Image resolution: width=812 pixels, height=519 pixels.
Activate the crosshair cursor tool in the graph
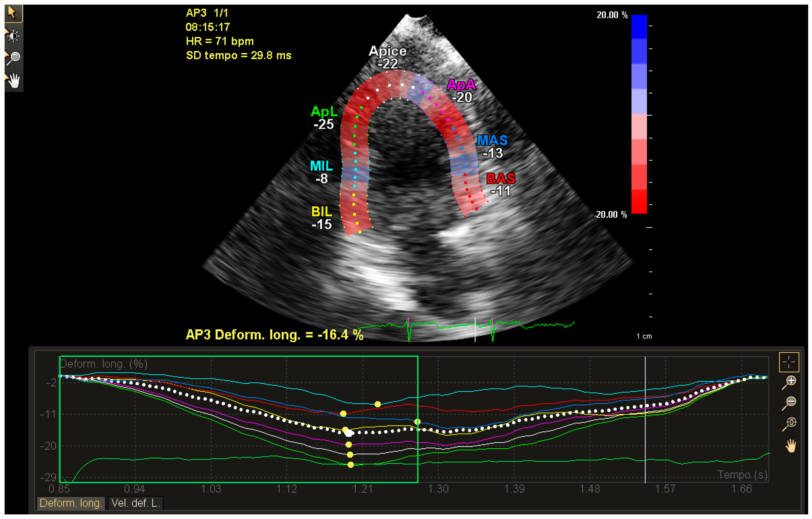(789, 362)
